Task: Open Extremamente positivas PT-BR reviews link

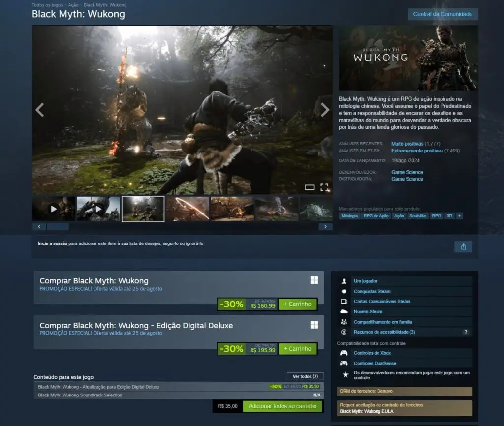Action: tap(417, 151)
